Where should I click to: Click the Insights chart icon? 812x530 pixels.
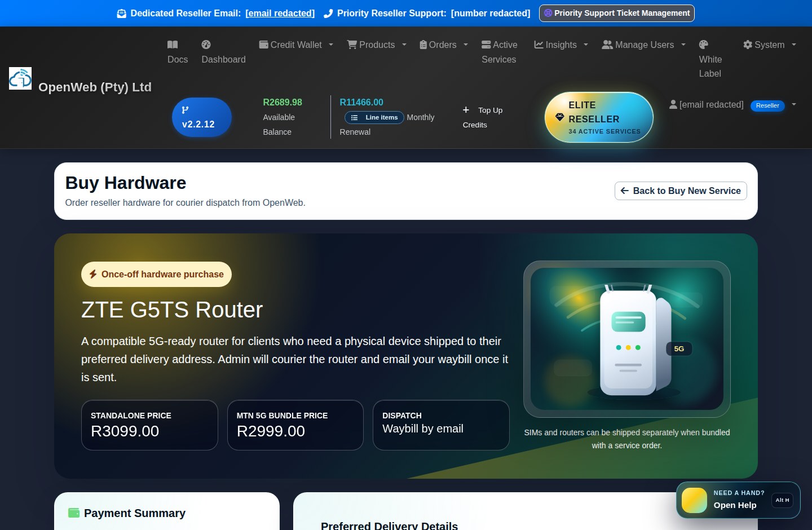(539, 45)
